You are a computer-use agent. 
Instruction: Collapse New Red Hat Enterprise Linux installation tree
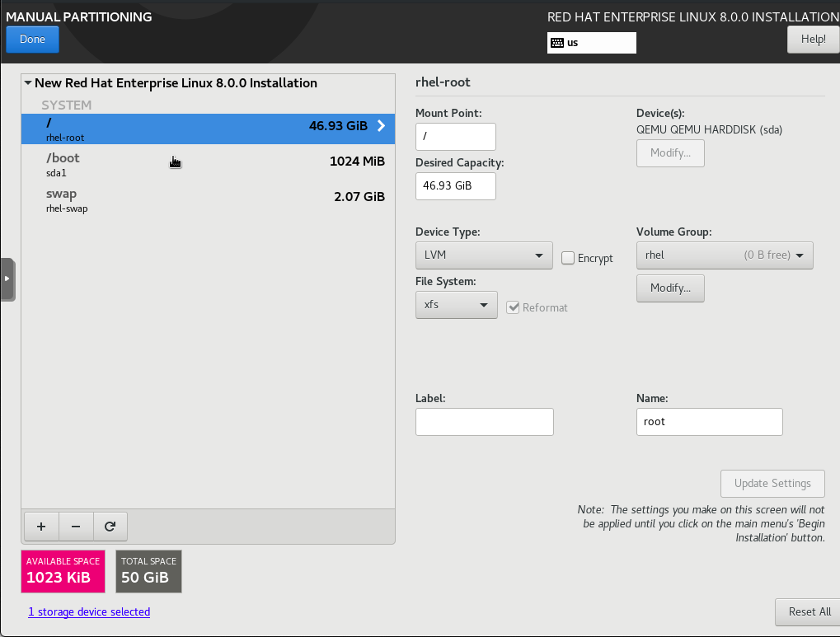point(28,83)
